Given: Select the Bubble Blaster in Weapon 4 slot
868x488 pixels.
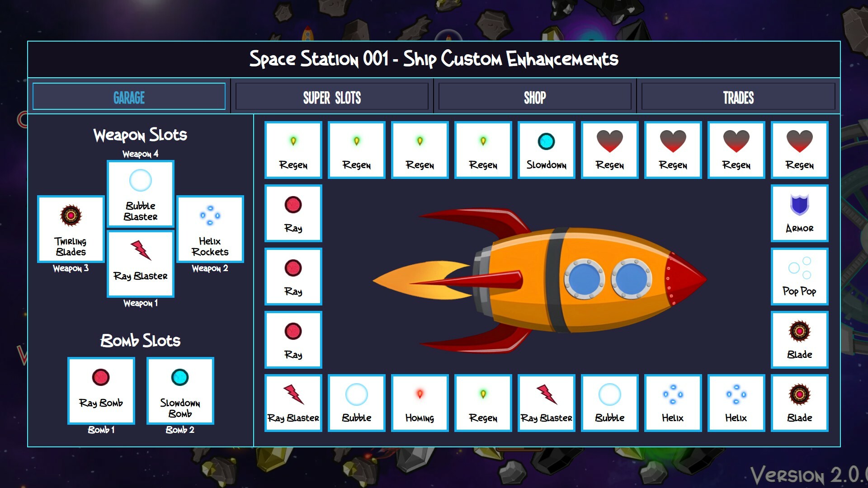Looking at the screenshot, I should (x=140, y=194).
